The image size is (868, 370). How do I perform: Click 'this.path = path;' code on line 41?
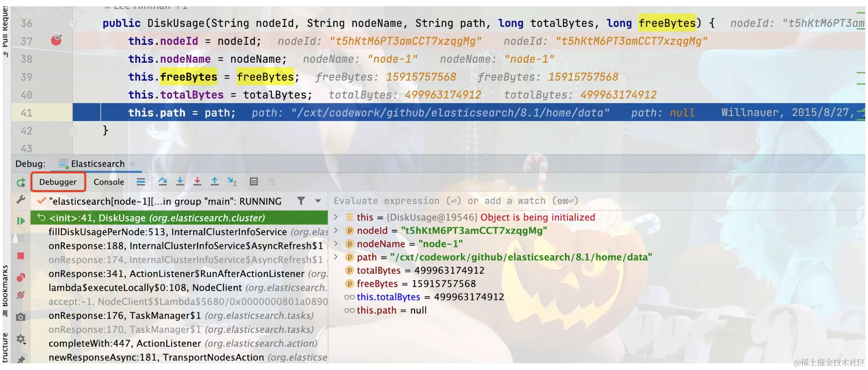[182, 113]
